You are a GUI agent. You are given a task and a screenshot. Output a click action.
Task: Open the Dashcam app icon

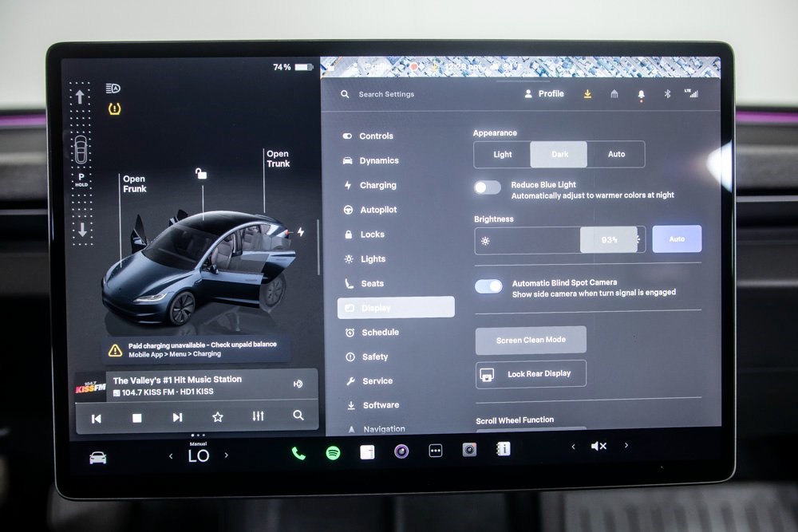coord(469,450)
